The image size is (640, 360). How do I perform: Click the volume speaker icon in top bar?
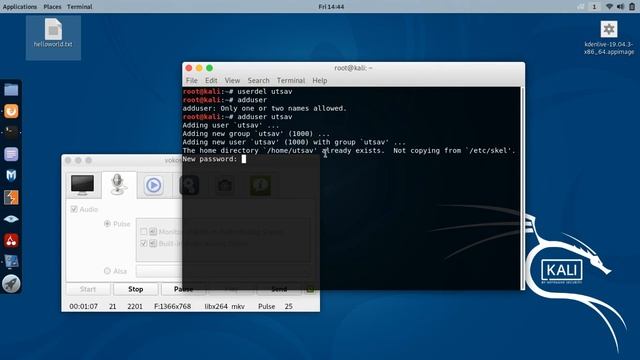point(620,7)
